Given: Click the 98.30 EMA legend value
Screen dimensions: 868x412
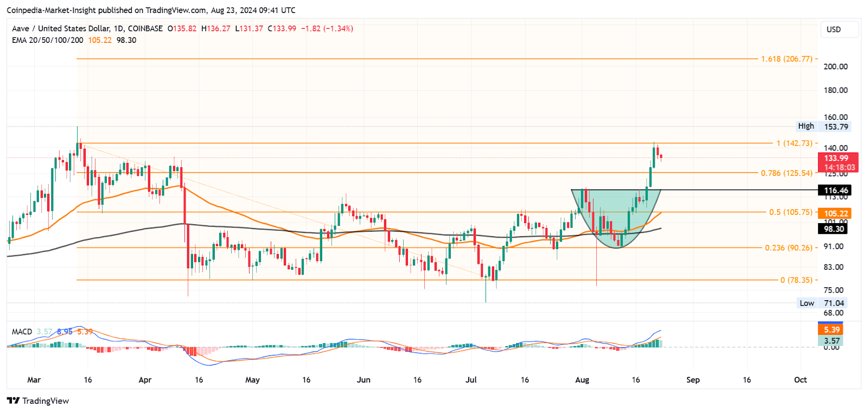Looking at the screenshot, I should (x=126, y=40).
